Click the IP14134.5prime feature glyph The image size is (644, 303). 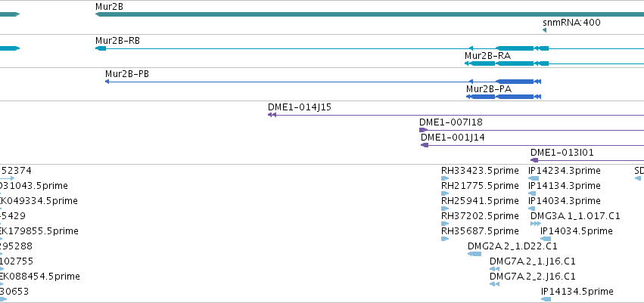(x=546, y=299)
